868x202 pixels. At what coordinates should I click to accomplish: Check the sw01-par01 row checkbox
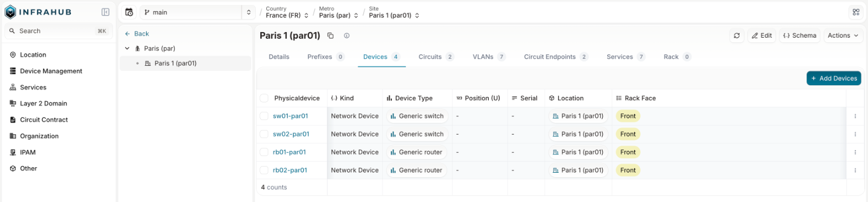pos(264,116)
